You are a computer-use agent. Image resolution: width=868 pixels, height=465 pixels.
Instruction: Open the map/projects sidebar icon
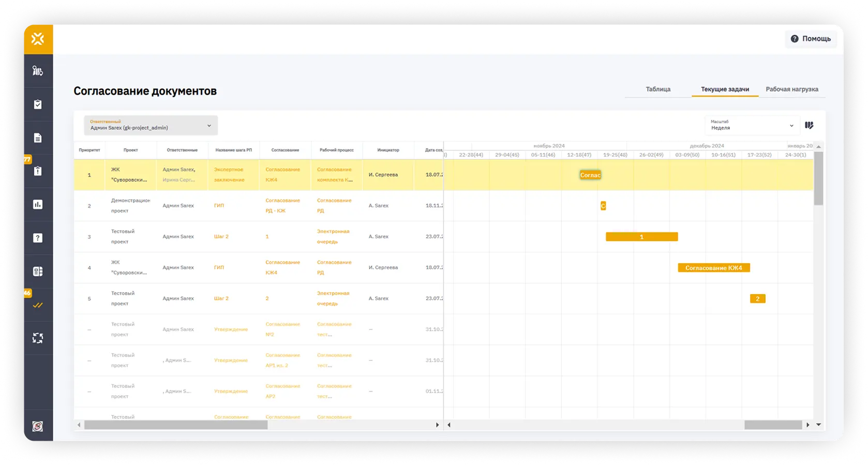[38, 70]
